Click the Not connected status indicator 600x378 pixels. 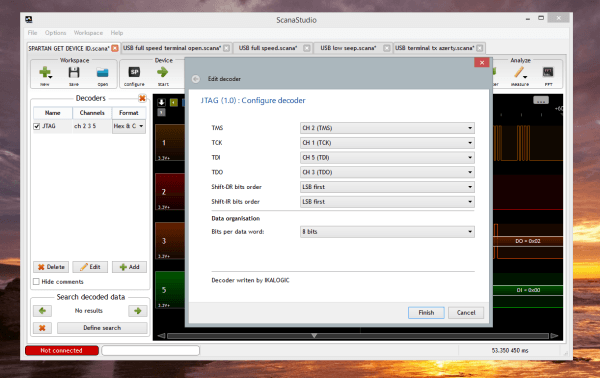62,350
